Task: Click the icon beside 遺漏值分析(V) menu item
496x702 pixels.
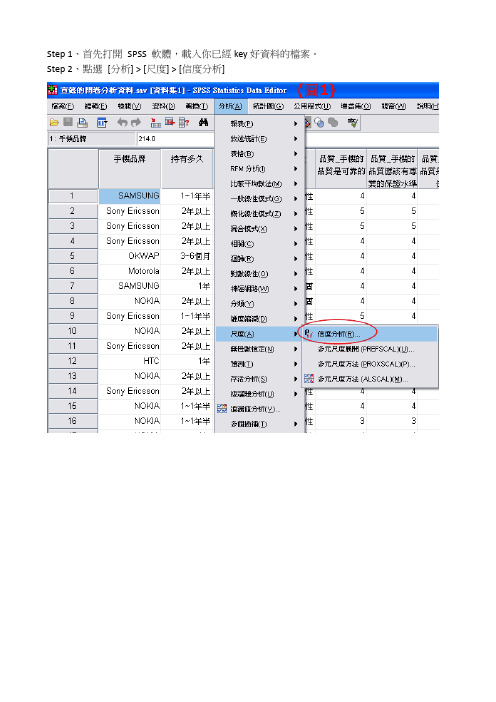Action: point(222,409)
